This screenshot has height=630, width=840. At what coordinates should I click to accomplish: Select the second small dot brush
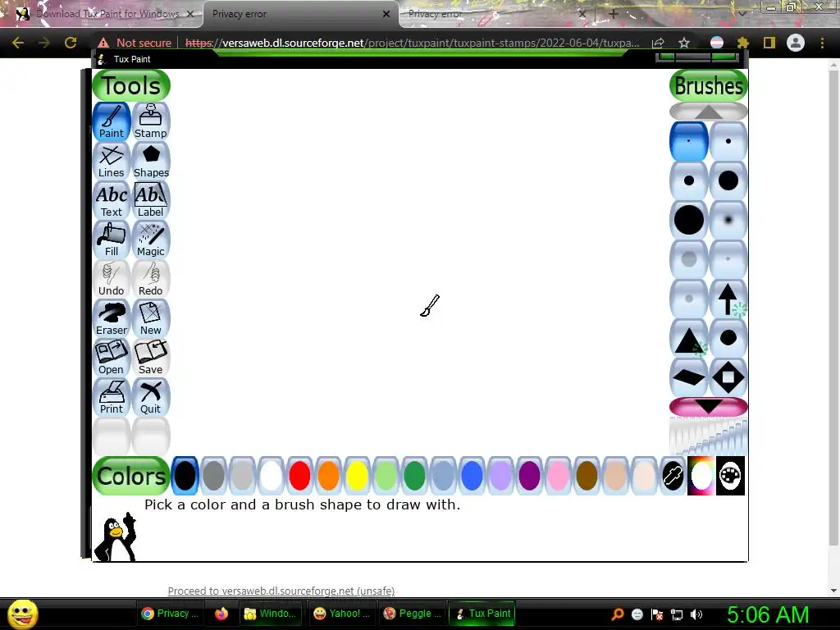tap(728, 141)
